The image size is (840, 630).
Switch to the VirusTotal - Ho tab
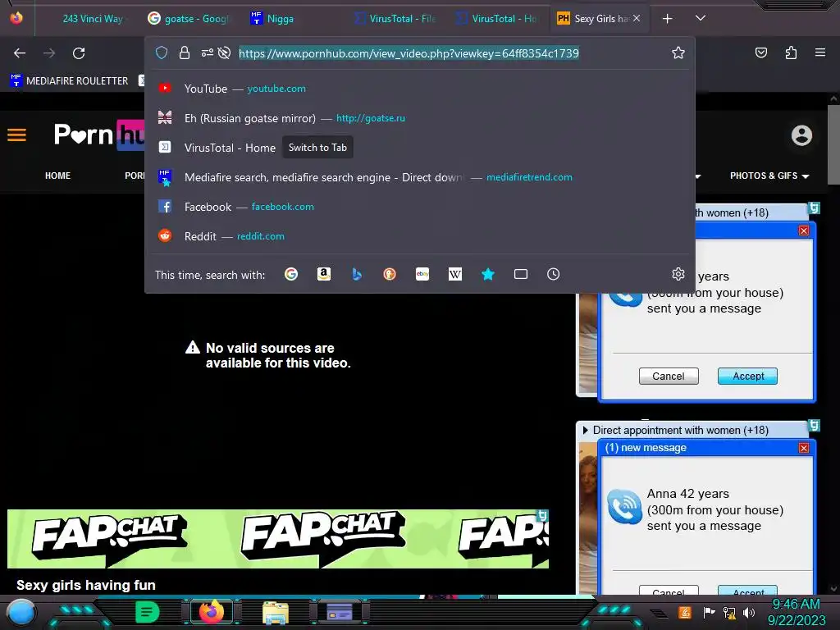[498, 19]
